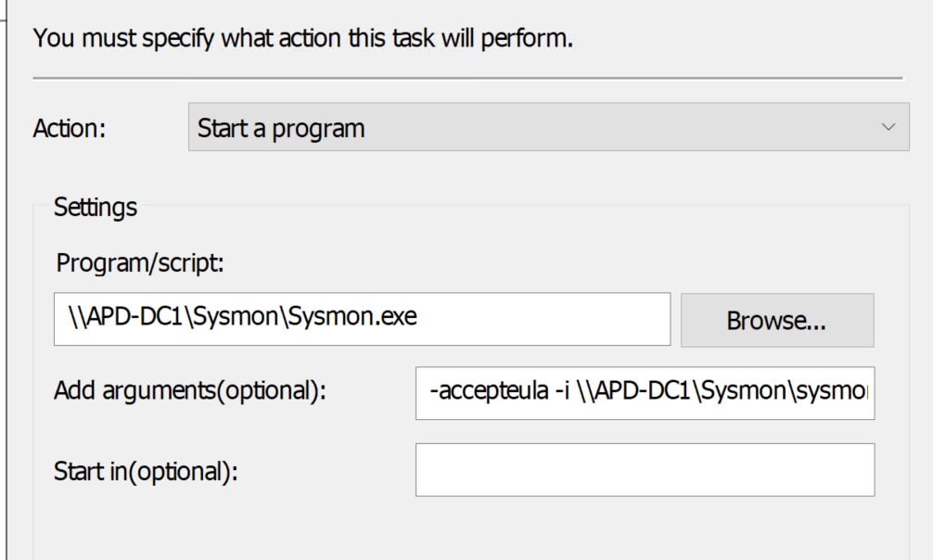Click the Action dropdown chevron arrow
Screen dimensions: 933x560
point(888,127)
